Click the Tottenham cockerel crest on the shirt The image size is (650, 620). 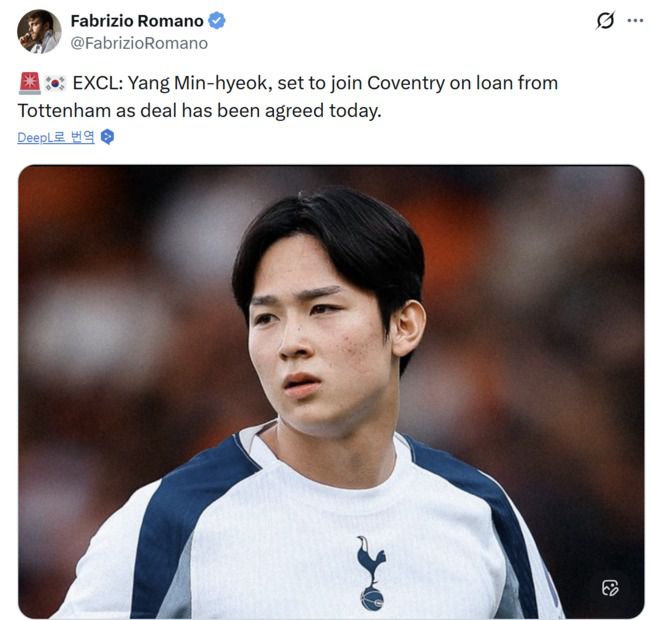[371, 573]
